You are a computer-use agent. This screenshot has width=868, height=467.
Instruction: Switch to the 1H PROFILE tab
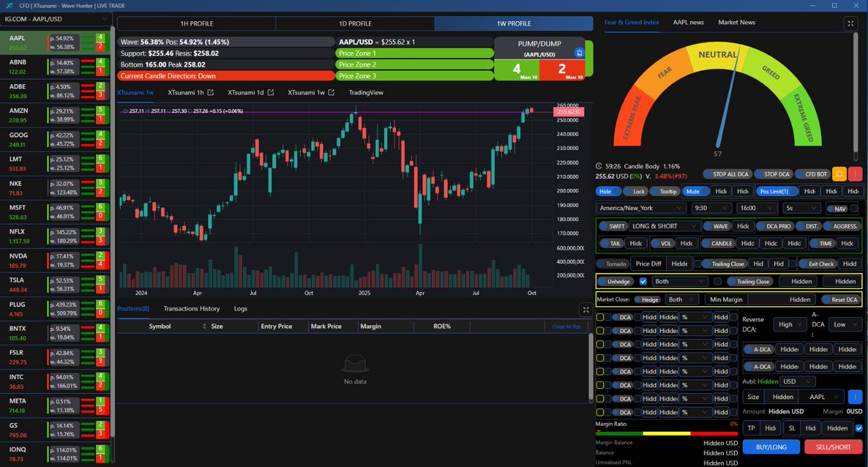click(196, 23)
